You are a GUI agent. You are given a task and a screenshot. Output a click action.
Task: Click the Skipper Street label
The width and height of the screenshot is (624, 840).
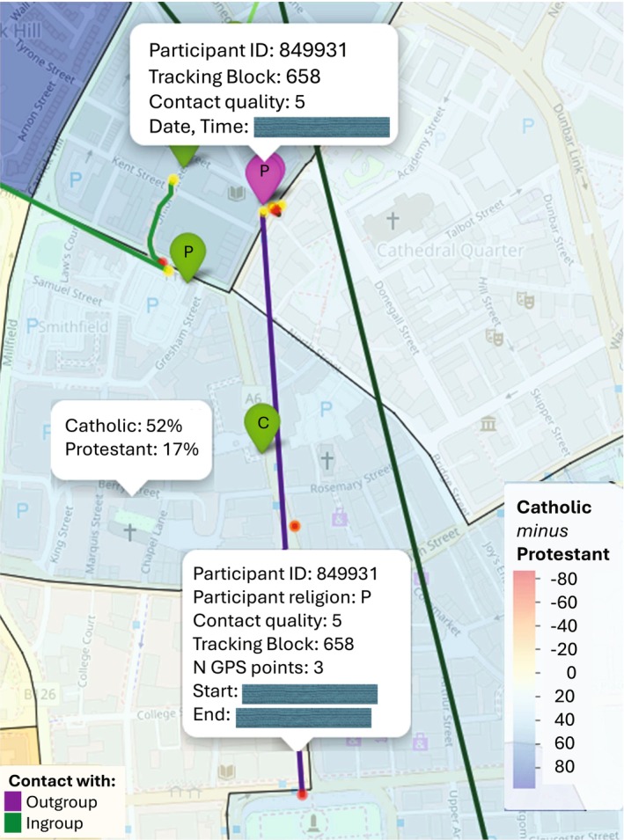[552, 421]
